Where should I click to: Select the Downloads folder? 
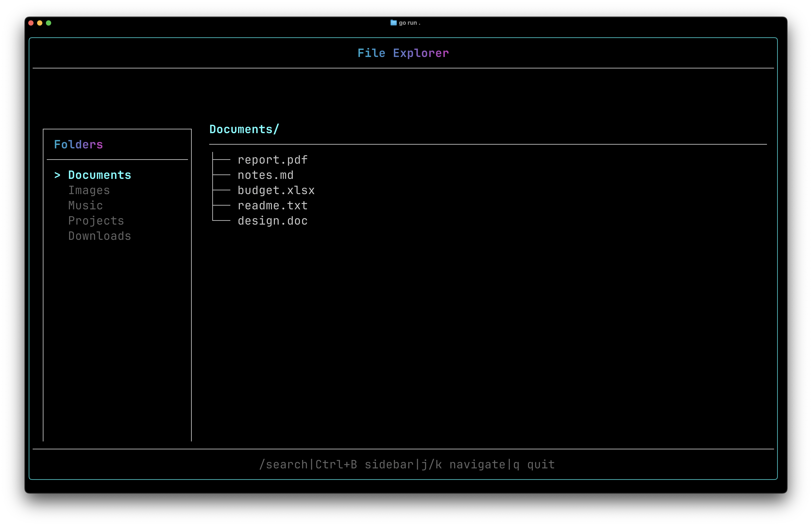point(100,236)
